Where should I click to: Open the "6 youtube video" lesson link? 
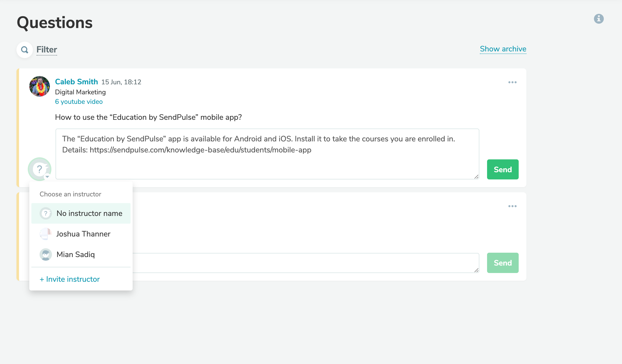[x=79, y=102]
